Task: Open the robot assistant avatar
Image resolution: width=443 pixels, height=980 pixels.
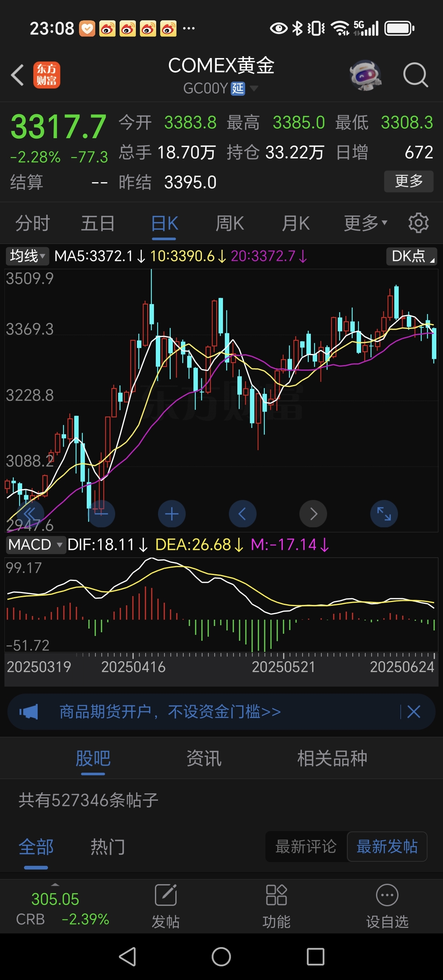Action: pos(365,75)
